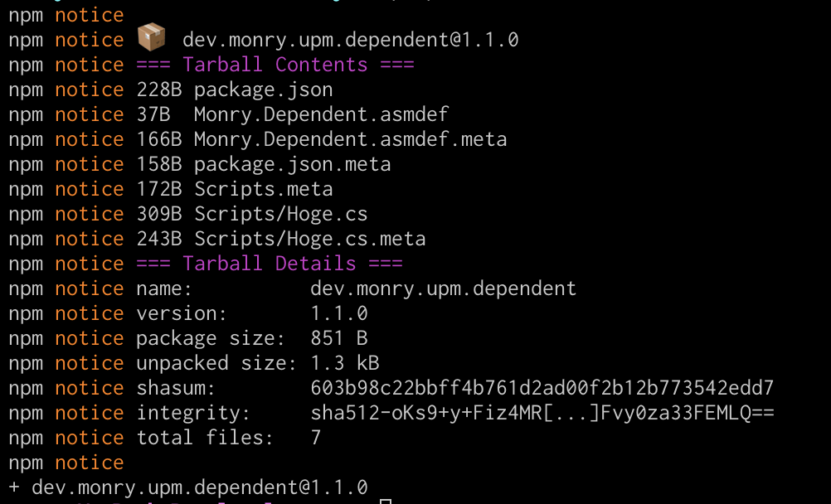This screenshot has height=504, width=831.
Task: Click the 'dev.monry.upm.dependent@1.1.0' text beside package emoji
Action: [x=350, y=40]
